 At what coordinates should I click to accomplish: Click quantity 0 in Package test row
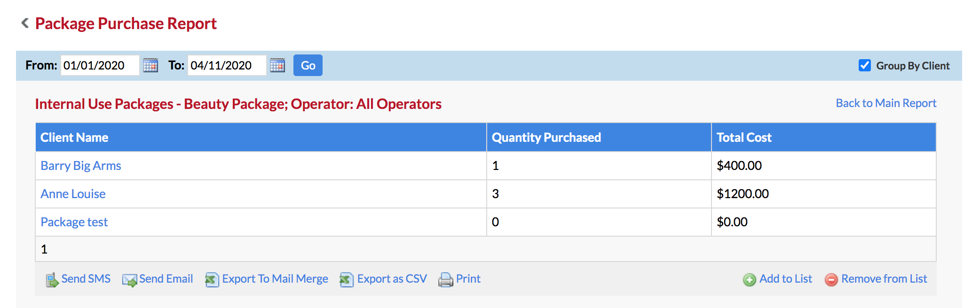tap(599, 222)
